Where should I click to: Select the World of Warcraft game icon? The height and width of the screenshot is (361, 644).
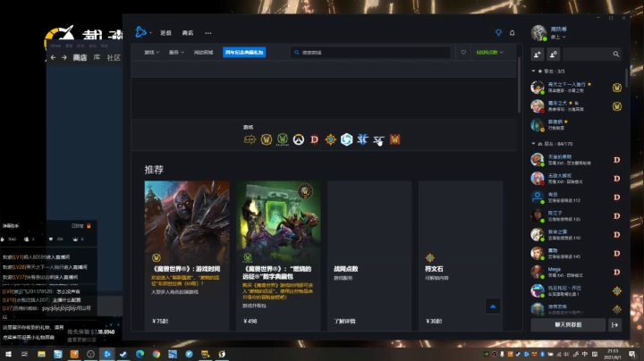pyautogui.click(x=267, y=139)
